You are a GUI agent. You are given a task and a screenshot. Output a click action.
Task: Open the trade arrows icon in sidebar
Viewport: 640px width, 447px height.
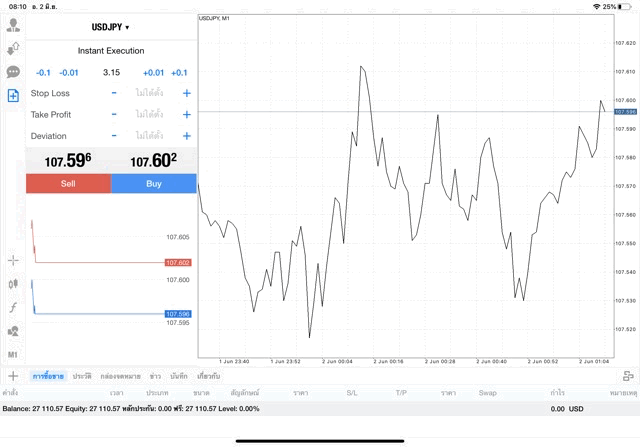click(13, 48)
